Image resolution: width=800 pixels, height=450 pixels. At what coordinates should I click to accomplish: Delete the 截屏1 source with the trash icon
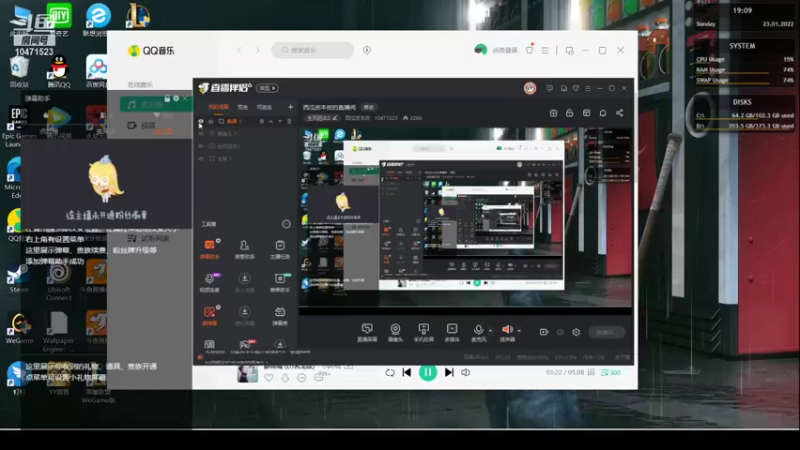click(x=289, y=121)
